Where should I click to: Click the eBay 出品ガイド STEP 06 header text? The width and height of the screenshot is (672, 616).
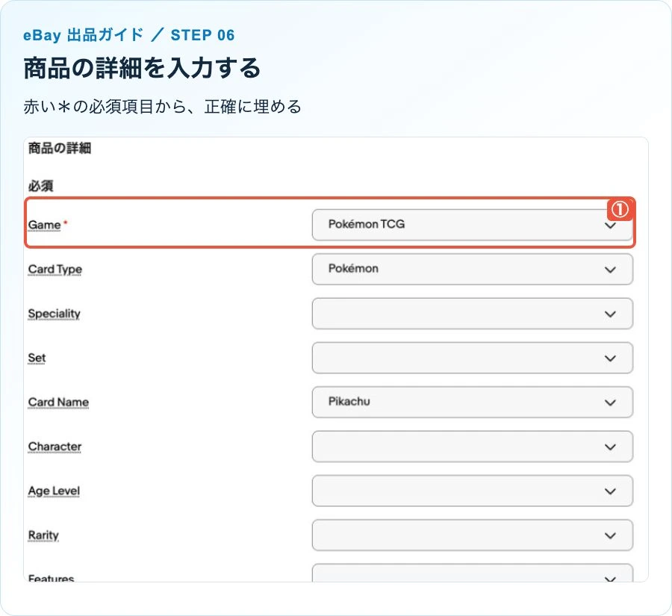129,35
